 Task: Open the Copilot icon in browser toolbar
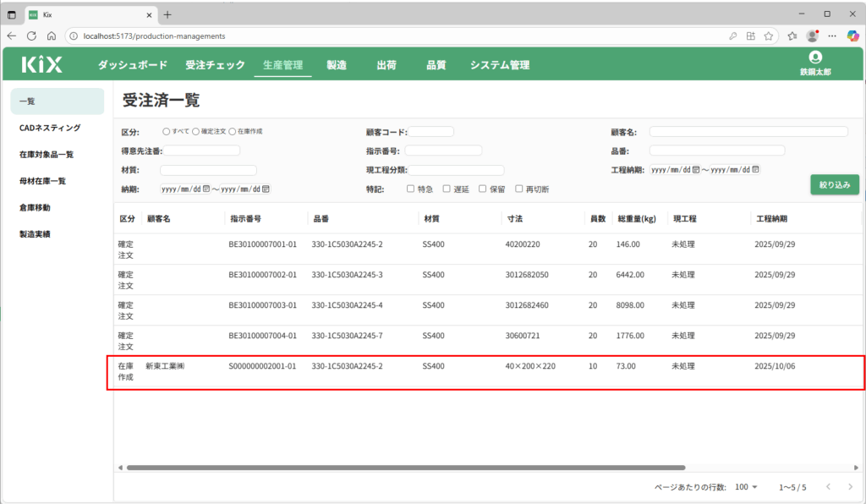pyautogui.click(x=853, y=36)
